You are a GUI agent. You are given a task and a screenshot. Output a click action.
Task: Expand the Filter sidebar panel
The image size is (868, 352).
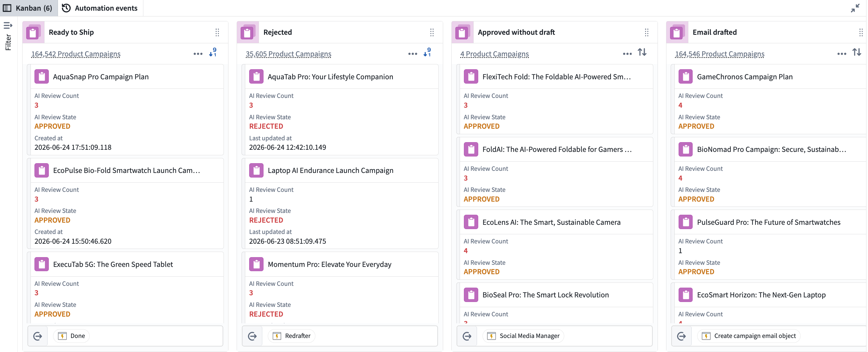pyautogui.click(x=8, y=36)
